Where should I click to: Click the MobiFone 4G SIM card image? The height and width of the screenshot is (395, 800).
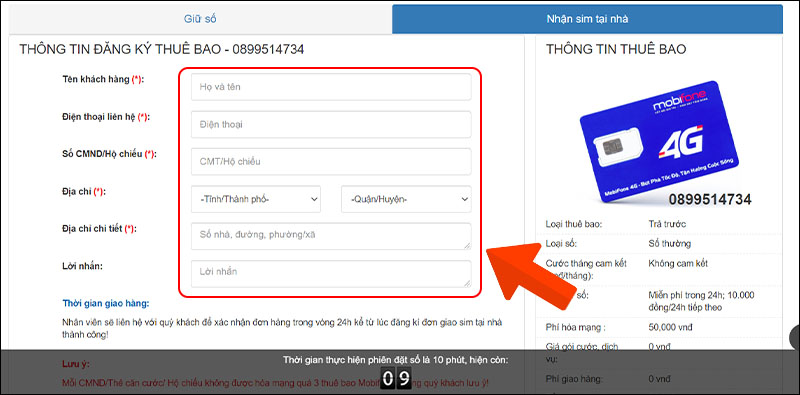click(659, 141)
